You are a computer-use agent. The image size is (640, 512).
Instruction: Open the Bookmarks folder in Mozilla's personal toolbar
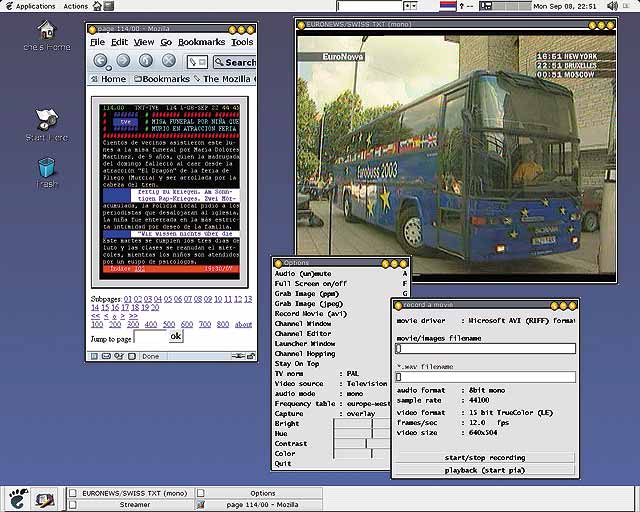coord(162,79)
